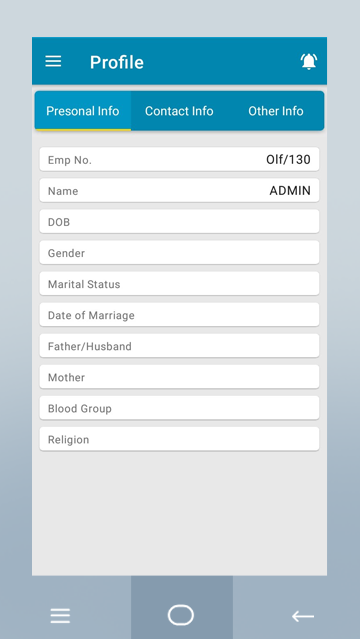
Task: Select the Religion field
Action: point(179,439)
